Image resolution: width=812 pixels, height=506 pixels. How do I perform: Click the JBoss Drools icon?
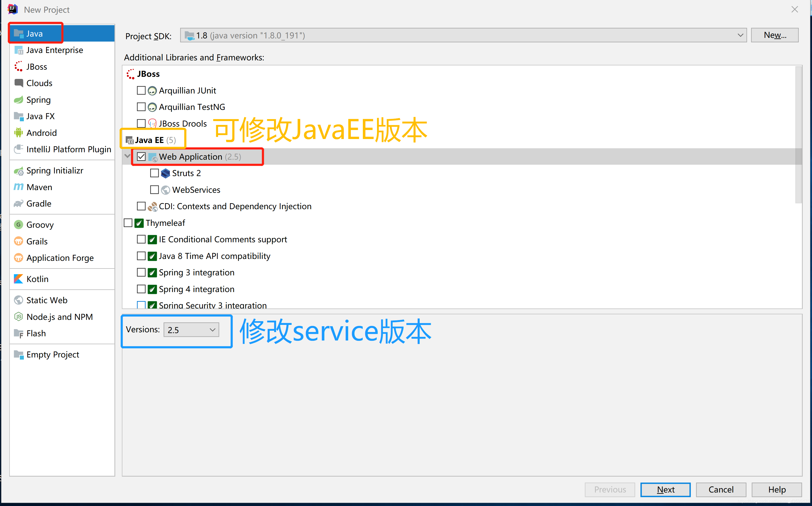point(152,123)
